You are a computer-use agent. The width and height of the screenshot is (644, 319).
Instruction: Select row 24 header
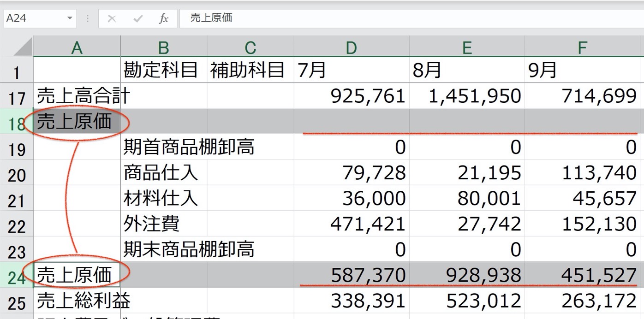pyautogui.click(x=17, y=275)
